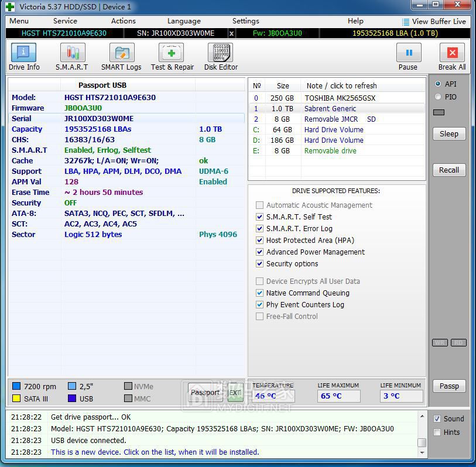
Task: Click the View Buffer Live list icon
Action: point(405,22)
